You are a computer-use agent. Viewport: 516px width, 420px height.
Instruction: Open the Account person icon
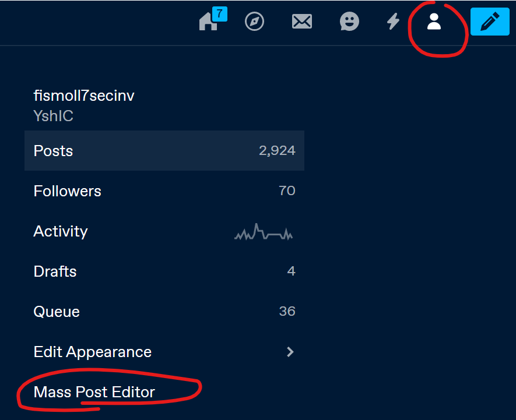[434, 22]
